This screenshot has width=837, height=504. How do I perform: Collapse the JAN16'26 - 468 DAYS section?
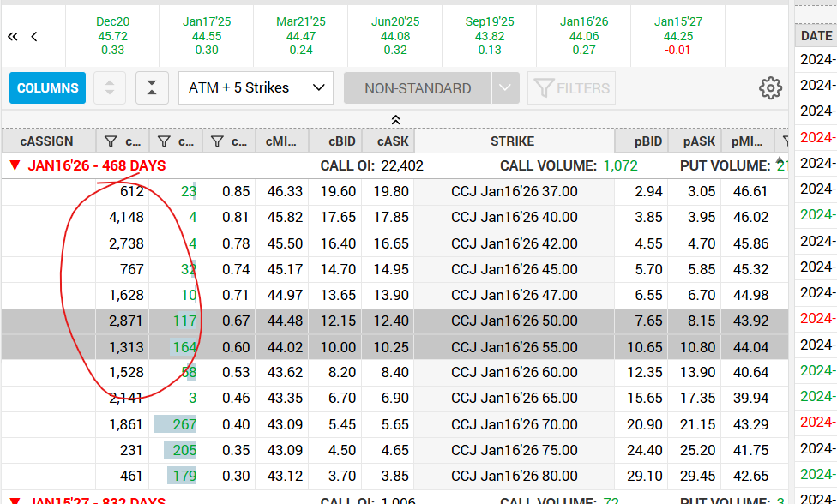pyautogui.click(x=15, y=166)
